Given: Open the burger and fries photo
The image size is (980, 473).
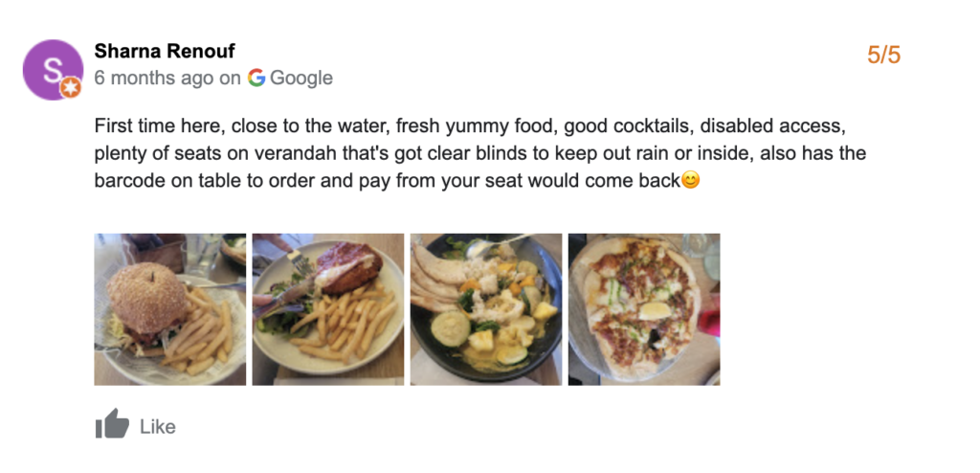Looking at the screenshot, I should coord(170,309).
